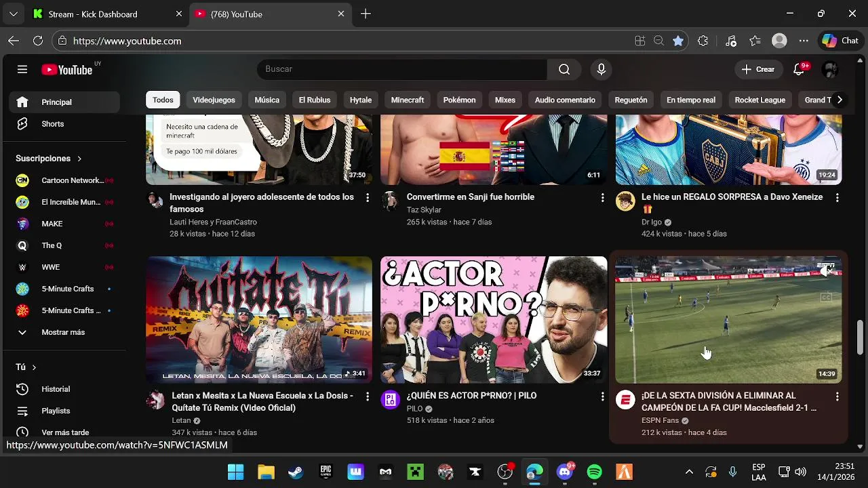Open Ver más tarde in the sidebar
Screen dimensions: 868x488
tap(65, 432)
